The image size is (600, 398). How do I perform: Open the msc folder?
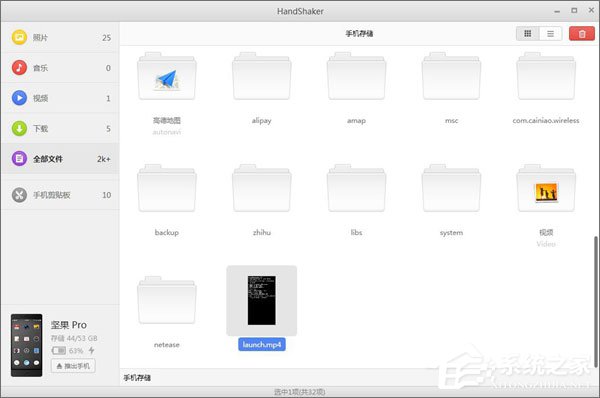point(451,76)
